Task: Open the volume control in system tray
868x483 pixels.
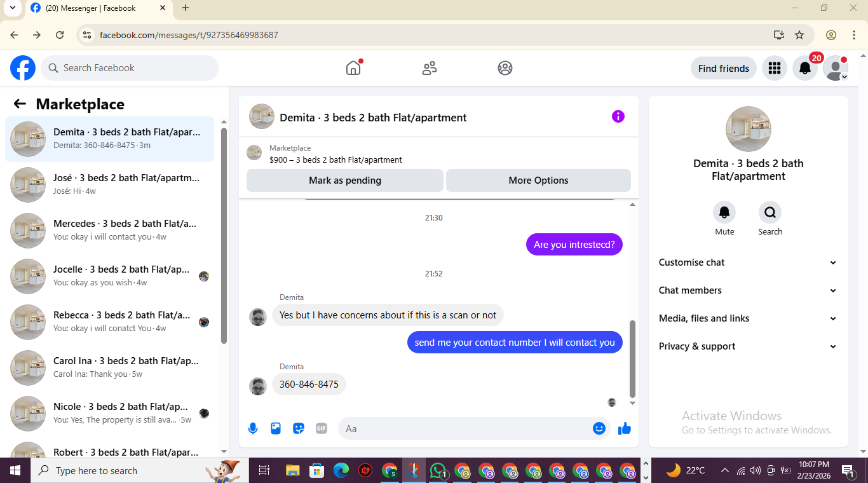Action: [x=756, y=470]
